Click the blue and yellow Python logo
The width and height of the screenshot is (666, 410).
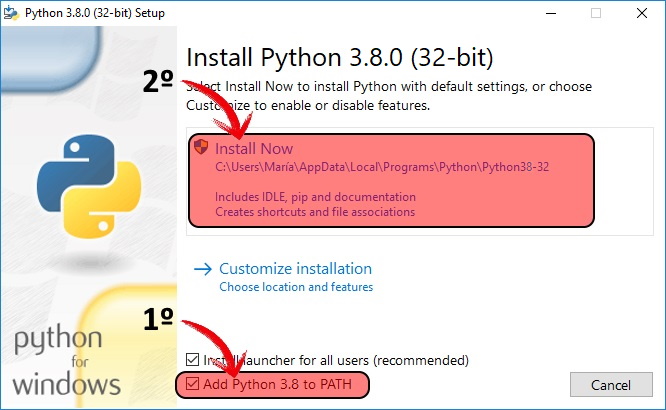(x=89, y=186)
